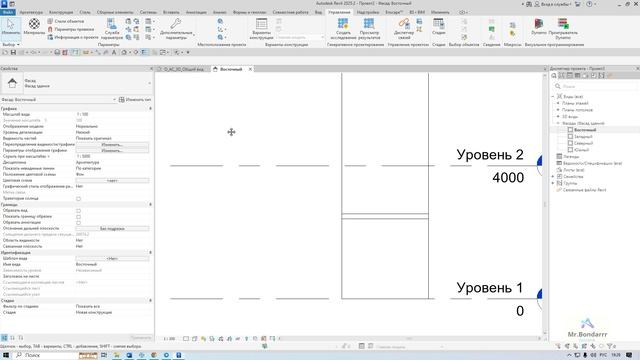Screen dimensions: 640x360
Task: Click the Дополнительные параметры wrench icon
Action: pos(176,24)
